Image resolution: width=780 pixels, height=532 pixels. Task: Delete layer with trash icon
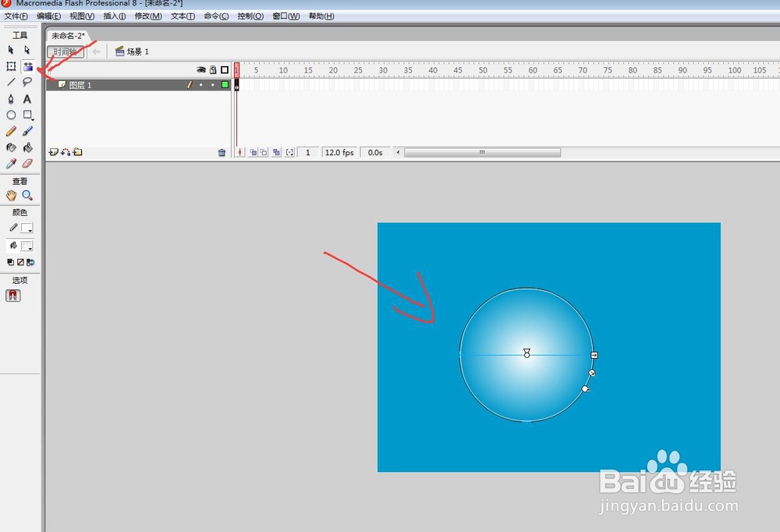(x=222, y=153)
